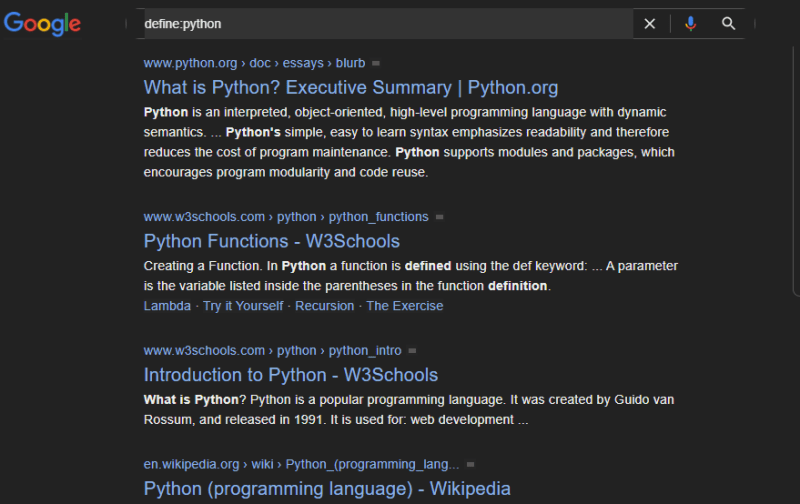Open the Google logo homepage
800x504 pixels.
tap(42, 23)
